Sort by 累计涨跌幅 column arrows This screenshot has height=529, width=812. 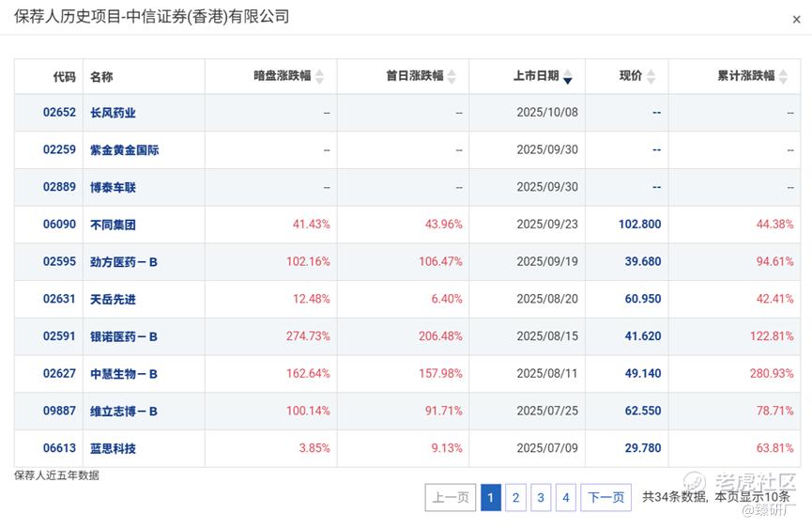784,77
